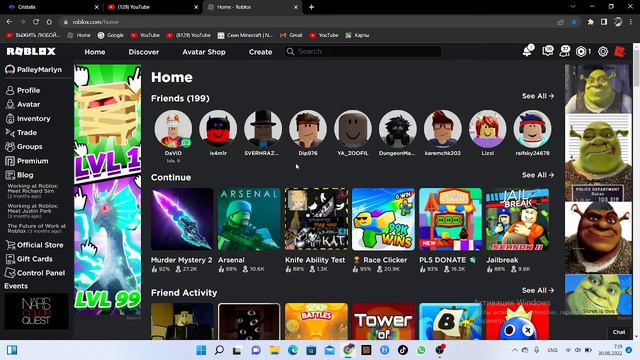Open Jailbreak game card
This screenshot has height=360, width=640.
coord(517,231)
